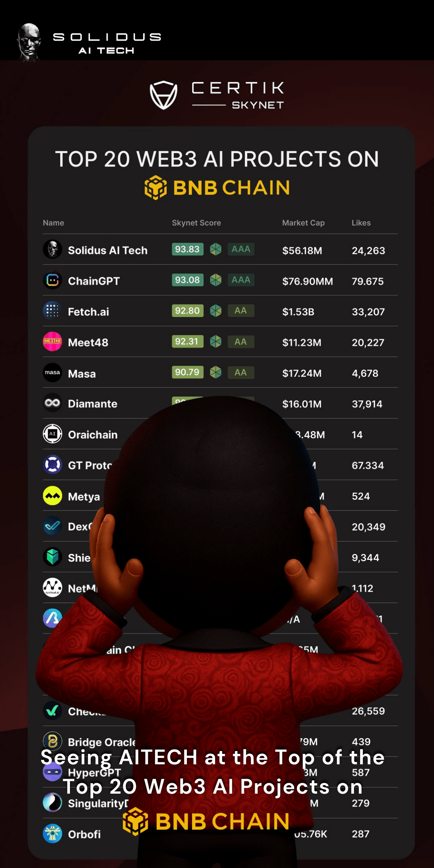This screenshot has height=868, width=434.
Task: Click the Diamante infinity icon
Action: point(53,403)
